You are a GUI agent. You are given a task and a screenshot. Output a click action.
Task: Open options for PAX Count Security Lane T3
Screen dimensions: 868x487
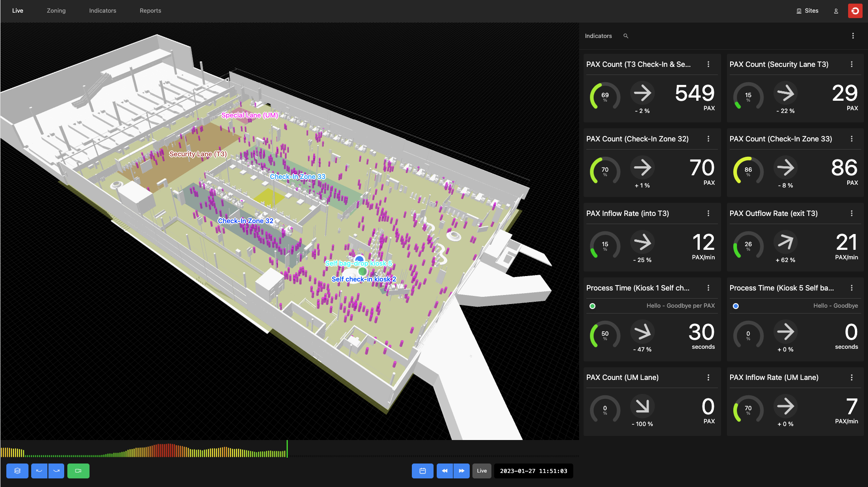852,64
